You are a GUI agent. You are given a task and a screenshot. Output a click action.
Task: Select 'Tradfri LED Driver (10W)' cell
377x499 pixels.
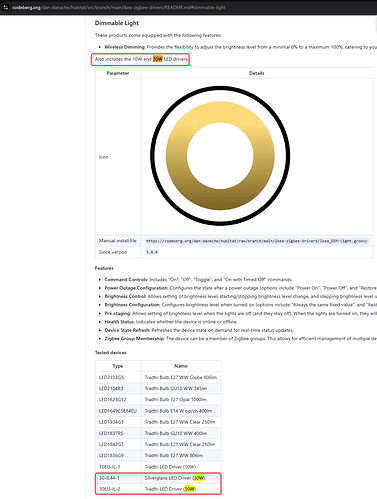[181, 467]
